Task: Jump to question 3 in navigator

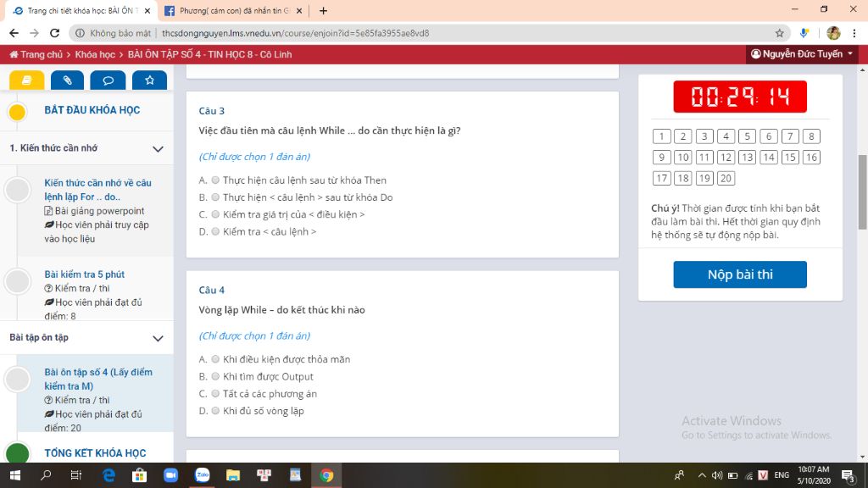Action: tap(704, 136)
